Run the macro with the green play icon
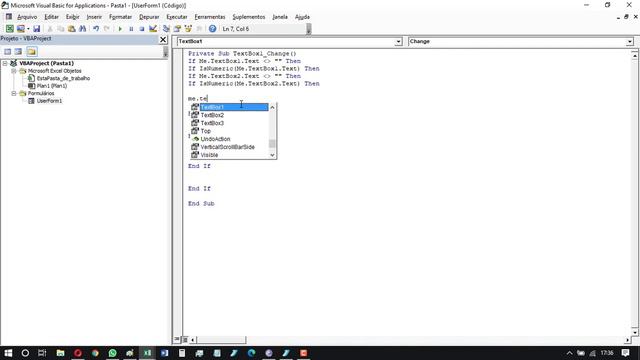 coord(120,29)
